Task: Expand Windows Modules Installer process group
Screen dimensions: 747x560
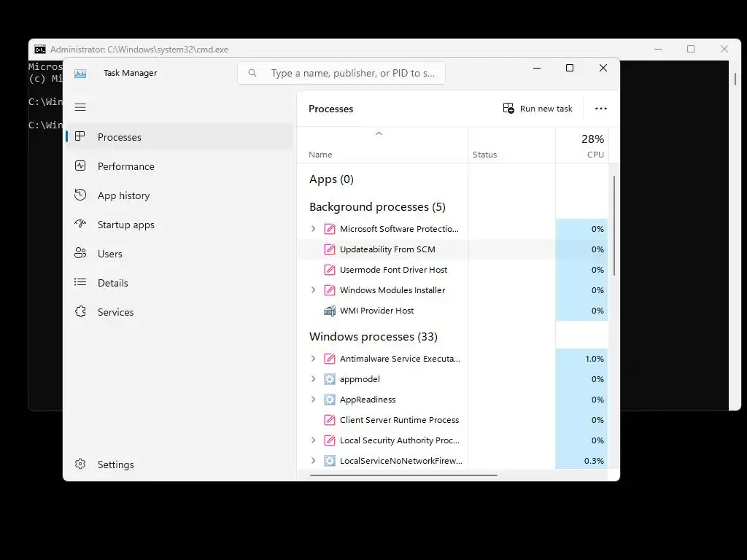Action: [x=313, y=290]
